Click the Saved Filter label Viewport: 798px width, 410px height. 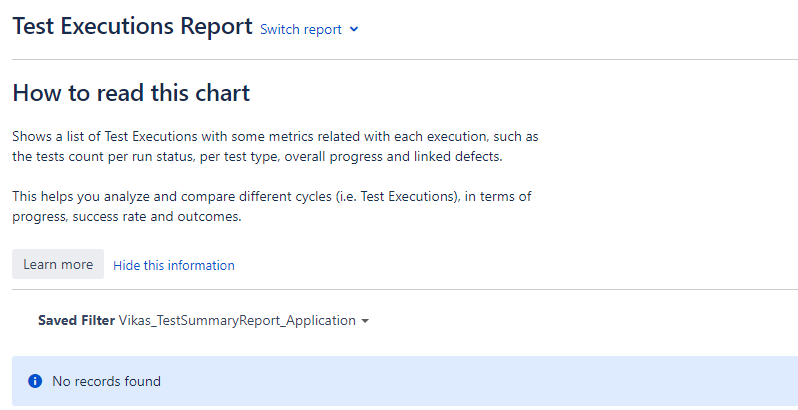tap(76, 320)
